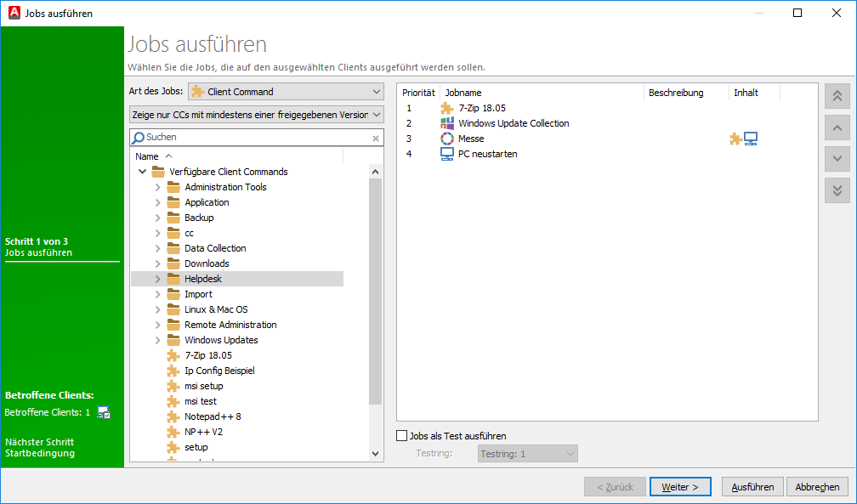Open the 'Art des Jobs' dropdown
Viewport: 857px width, 504px height.
pyautogui.click(x=286, y=92)
